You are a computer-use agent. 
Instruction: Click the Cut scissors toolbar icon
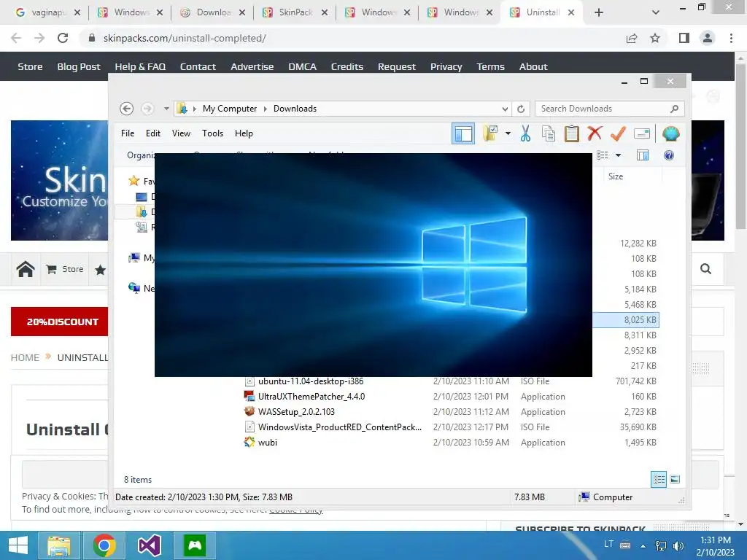point(525,134)
